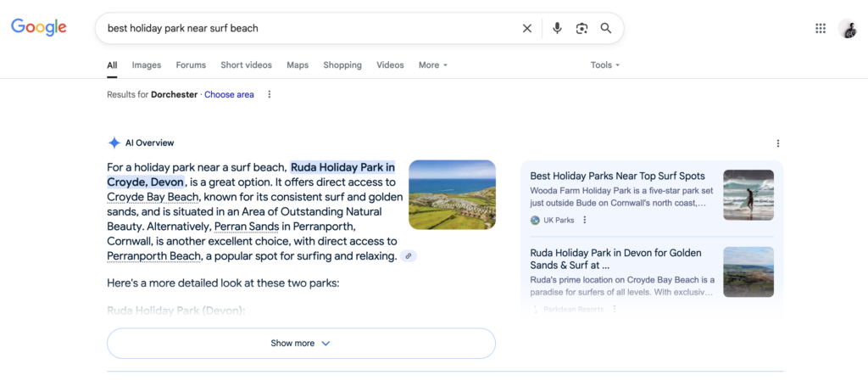Clear the search query with X icon
This screenshot has height=392, width=868.
click(527, 28)
